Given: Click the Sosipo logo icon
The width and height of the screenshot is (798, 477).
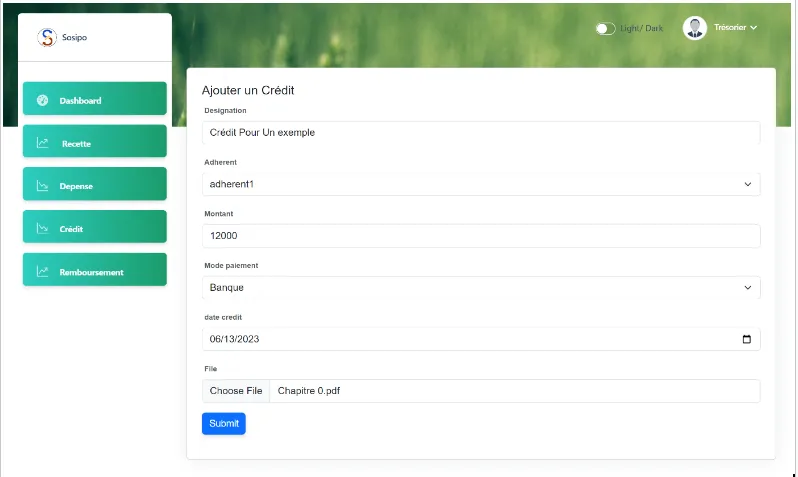Looking at the screenshot, I should tap(47, 37).
